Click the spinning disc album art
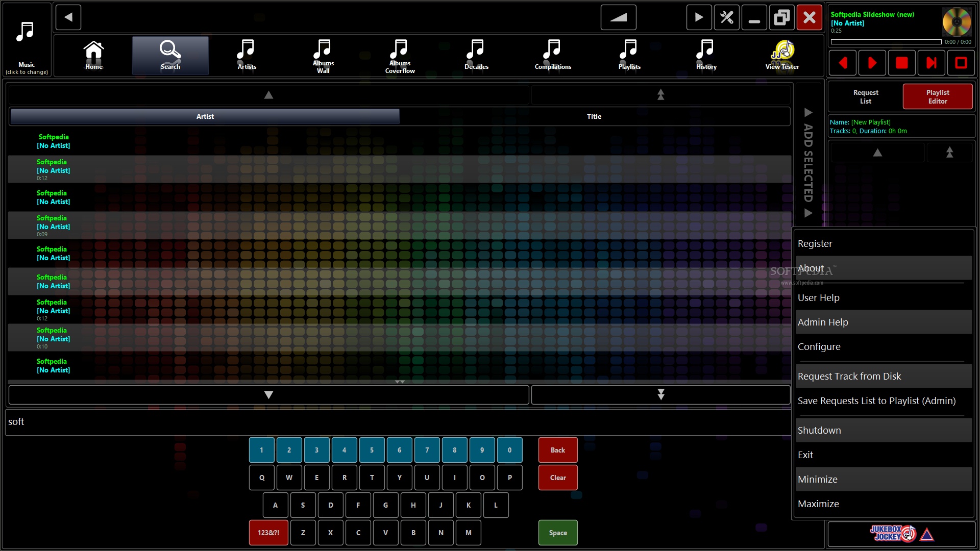This screenshot has height=551, width=980. click(x=957, y=21)
